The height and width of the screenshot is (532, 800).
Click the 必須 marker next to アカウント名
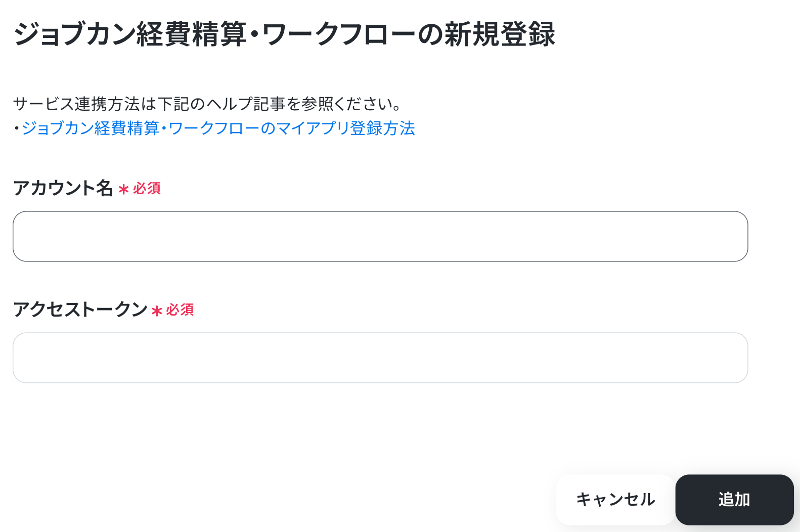click(x=147, y=189)
